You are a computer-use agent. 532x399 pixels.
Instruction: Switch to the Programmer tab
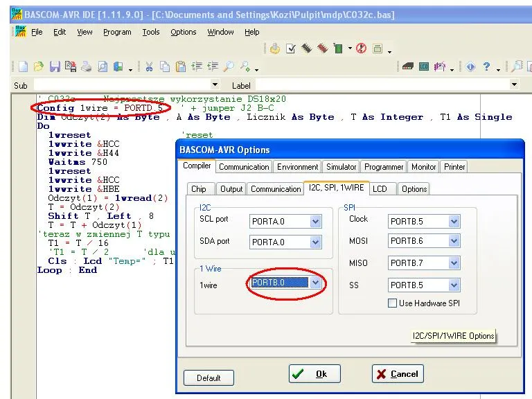[x=384, y=167]
